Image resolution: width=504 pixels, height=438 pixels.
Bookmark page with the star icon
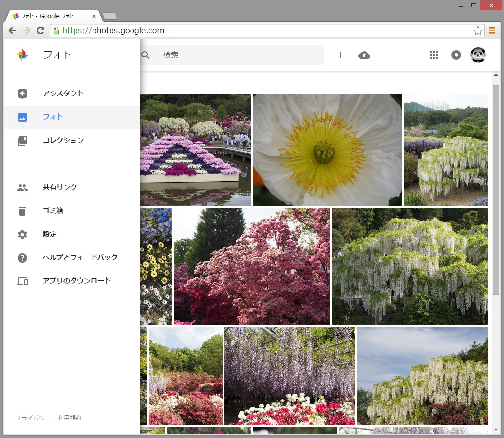point(478,31)
